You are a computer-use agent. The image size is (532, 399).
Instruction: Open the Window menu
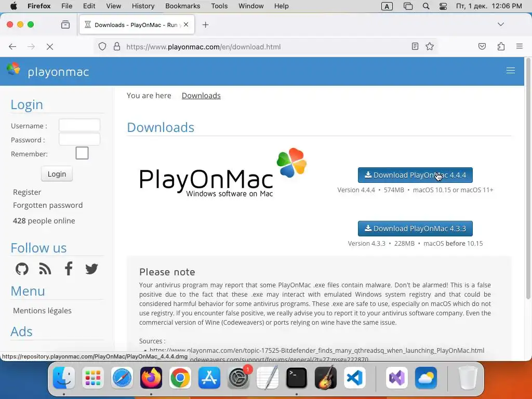(251, 6)
